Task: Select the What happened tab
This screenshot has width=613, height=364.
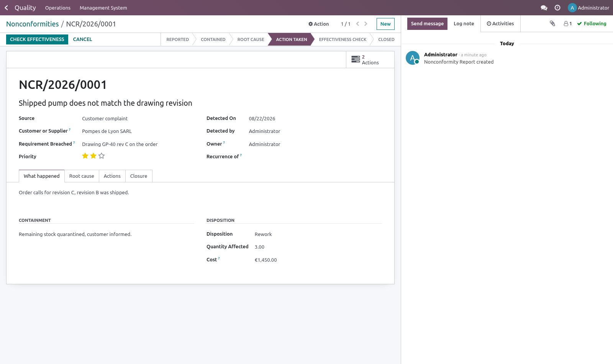Action: click(42, 176)
